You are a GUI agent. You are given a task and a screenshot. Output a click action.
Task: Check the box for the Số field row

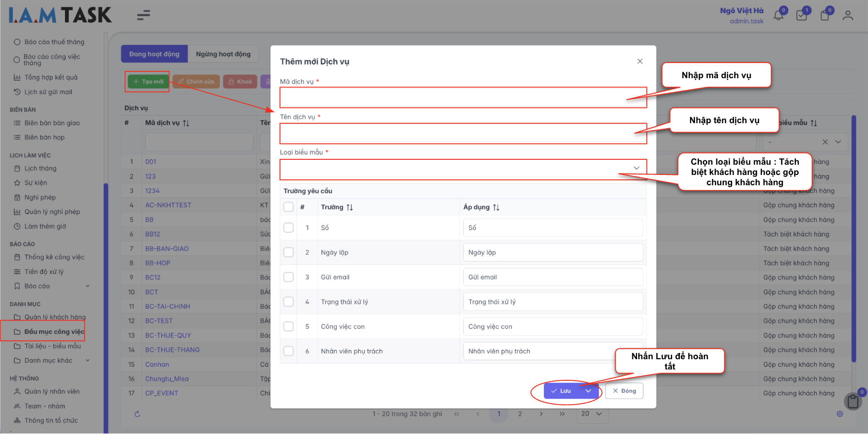pos(289,228)
